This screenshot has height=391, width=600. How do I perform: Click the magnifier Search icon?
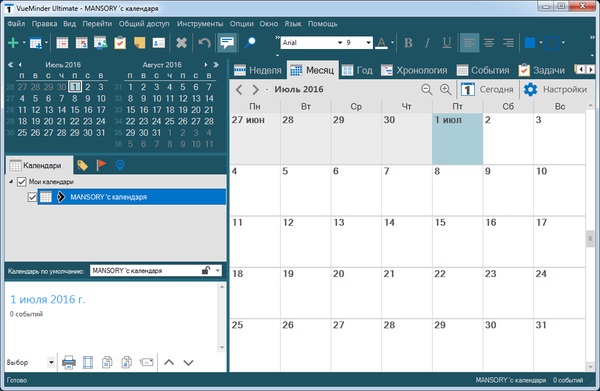[x=250, y=42]
